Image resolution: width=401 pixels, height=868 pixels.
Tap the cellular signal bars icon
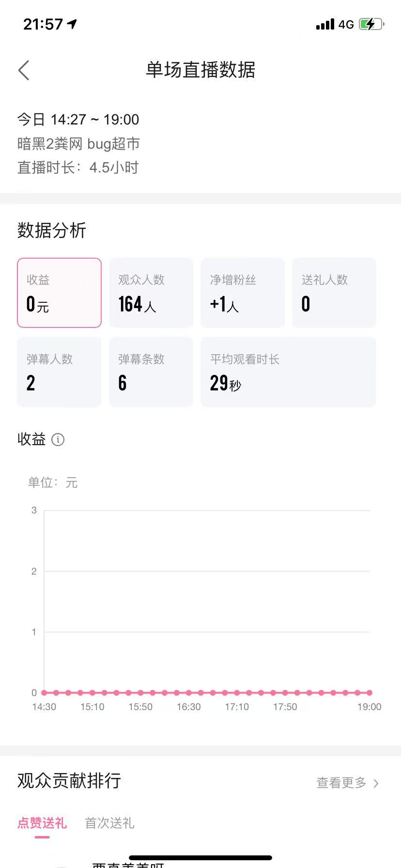point(325,24)
